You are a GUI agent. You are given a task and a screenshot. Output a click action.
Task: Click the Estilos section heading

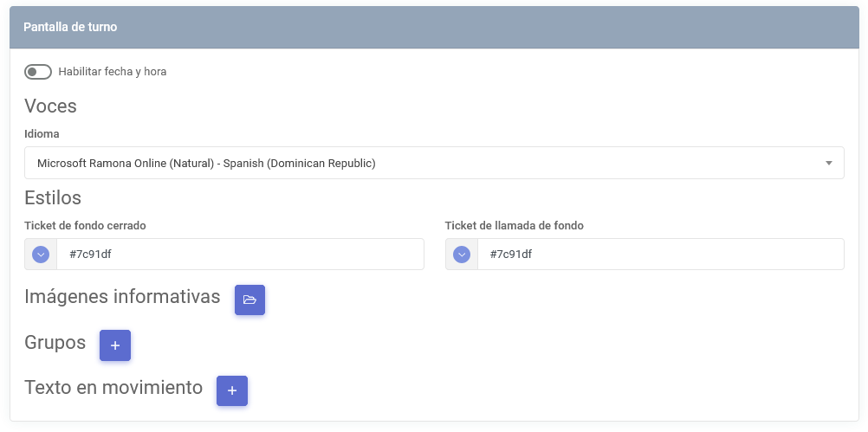53,197
